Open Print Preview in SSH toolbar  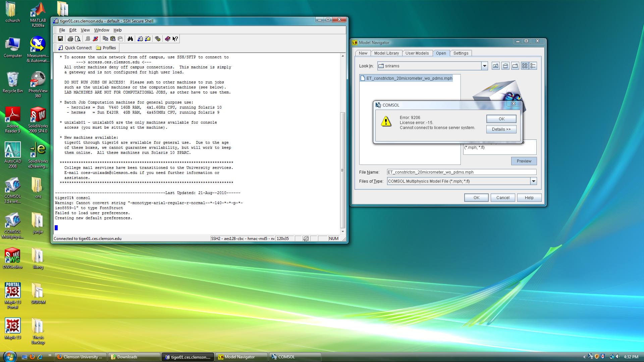click(x=77, y=39)
